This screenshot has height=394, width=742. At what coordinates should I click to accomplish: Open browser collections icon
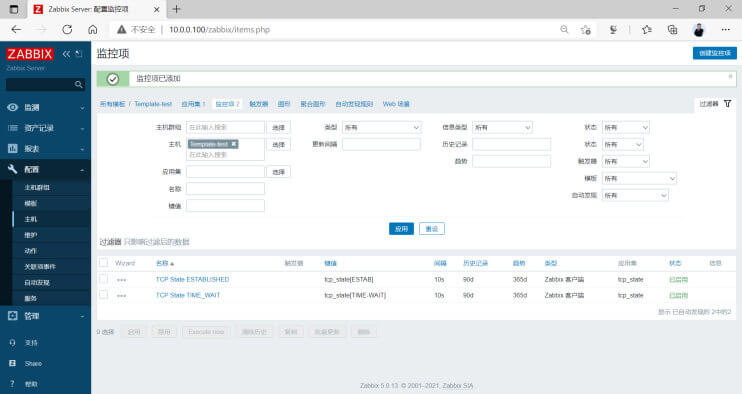click(x=672, y=29)
